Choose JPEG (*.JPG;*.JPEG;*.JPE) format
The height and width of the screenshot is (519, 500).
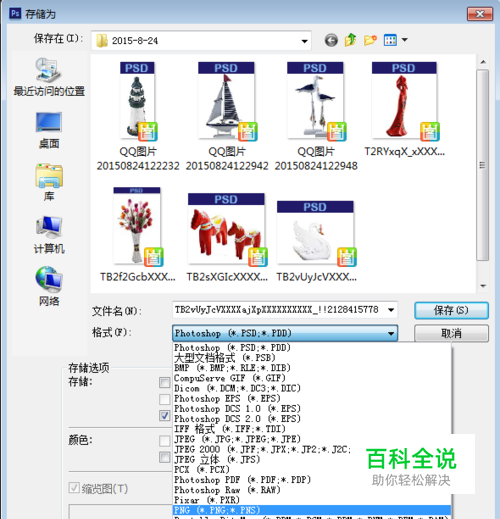[x=312, y=439]
